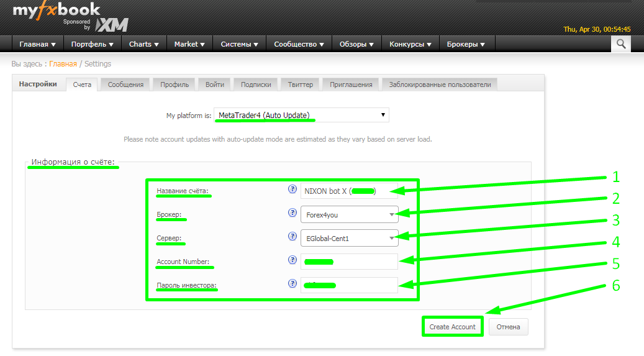Image resolution: width=644 pixels, height=356 pixels.
Task: Click the Название счёта label
Action: pyautogui.click(x=183, y=191)
